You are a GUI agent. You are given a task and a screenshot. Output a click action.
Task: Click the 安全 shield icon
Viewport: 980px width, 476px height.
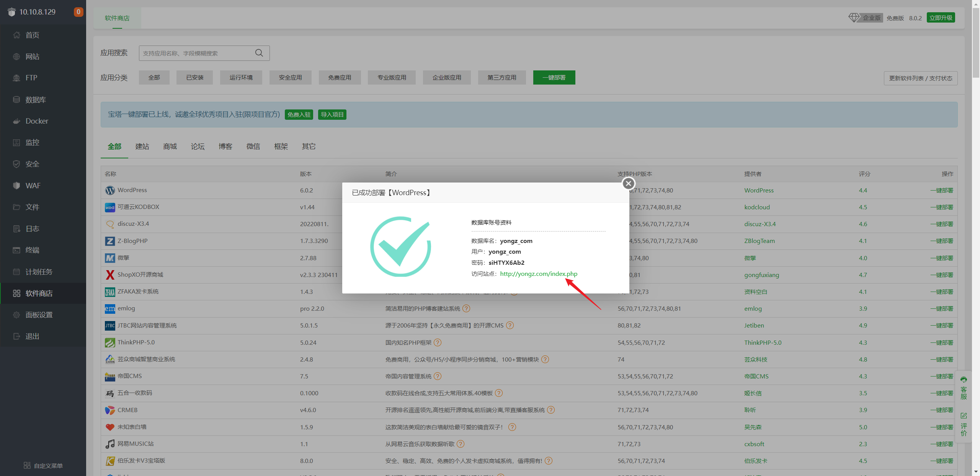16,164
